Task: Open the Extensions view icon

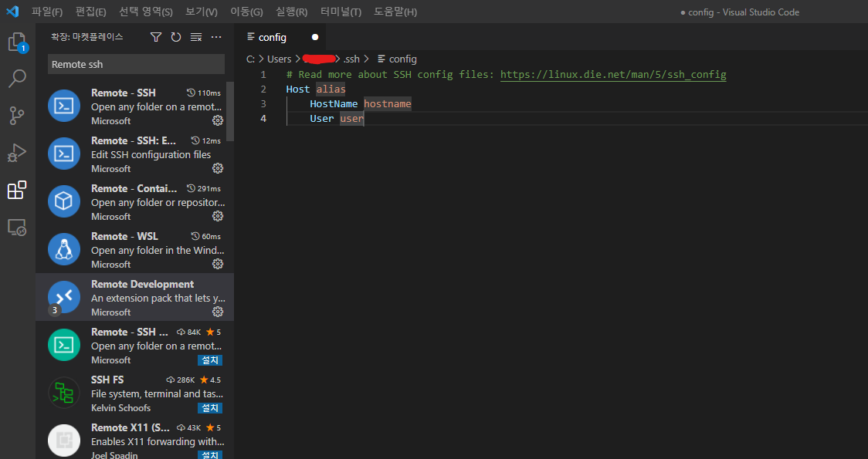Action: pos(17,190)
